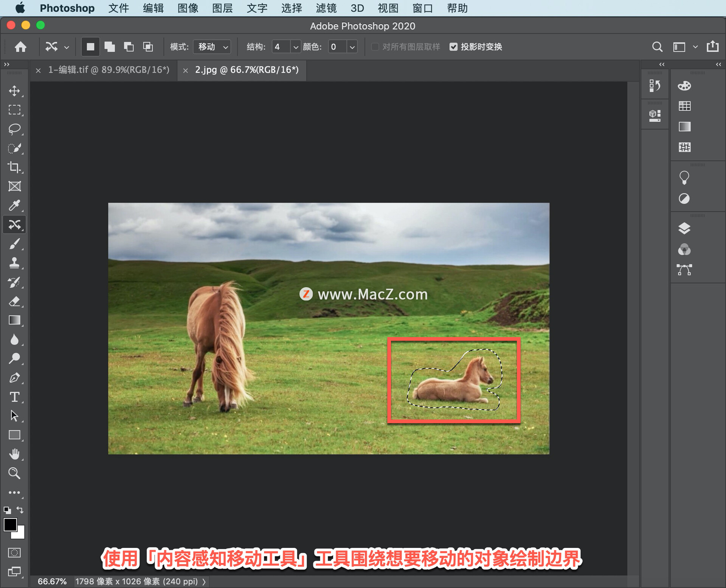The image size is (726, 588).
Task: Go to the Home screen
Action: coord(21,47)
